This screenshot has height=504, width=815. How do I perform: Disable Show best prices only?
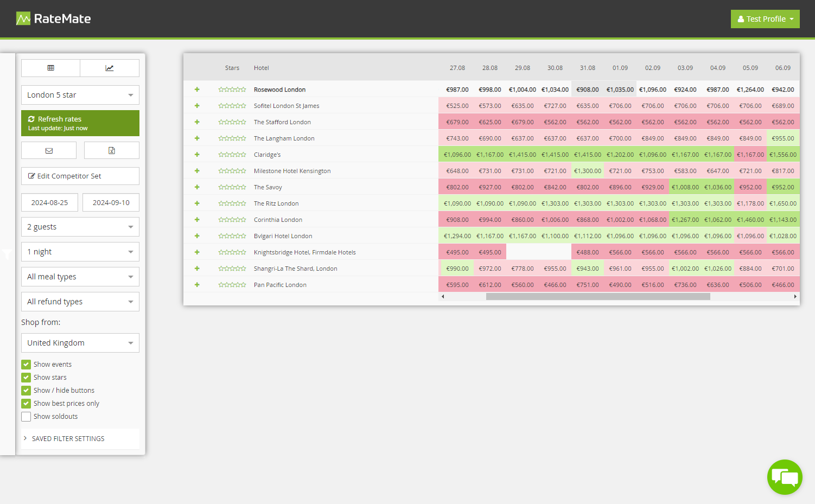26,404
